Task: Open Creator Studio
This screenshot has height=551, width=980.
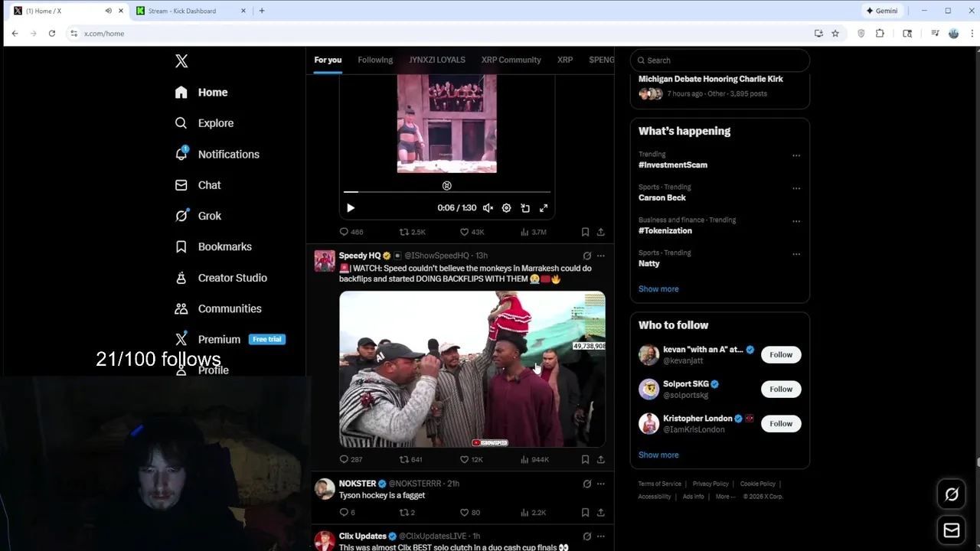Action: (221, 278)
